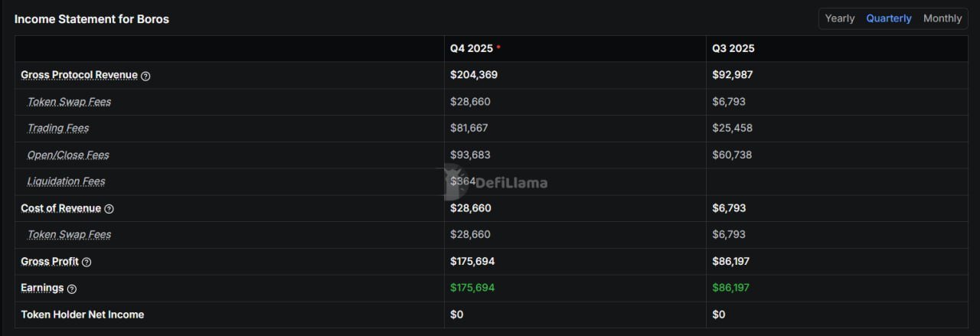Select the Quarterly period tab
Screen dimensions: 980x336
[x=888, y=18]
